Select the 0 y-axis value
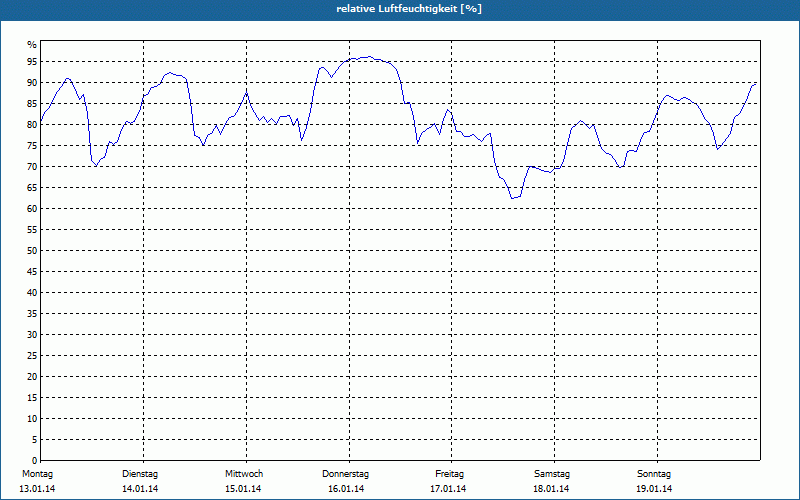Image resolution: width=800 pixels, height=500 pixels. click(x=34, y=460)
